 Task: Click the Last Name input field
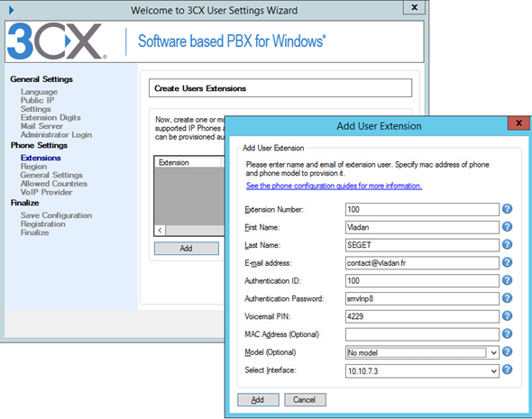(422, 245)
